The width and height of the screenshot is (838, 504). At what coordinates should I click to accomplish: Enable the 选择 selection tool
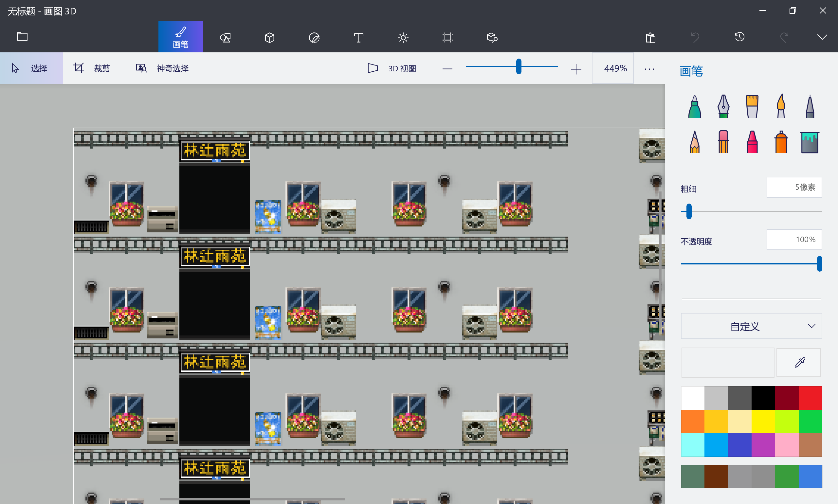(31, 68)
